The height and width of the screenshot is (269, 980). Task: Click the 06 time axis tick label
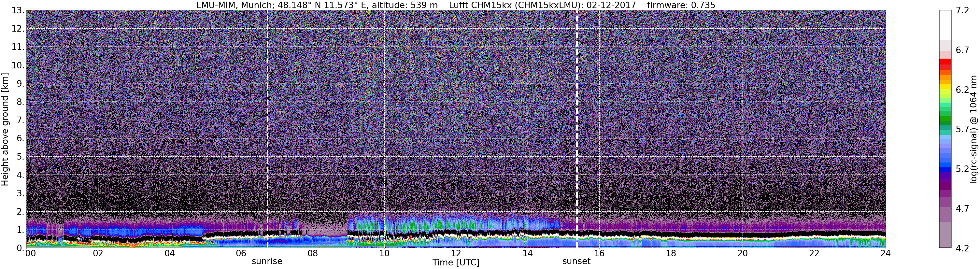coord(241,253)
